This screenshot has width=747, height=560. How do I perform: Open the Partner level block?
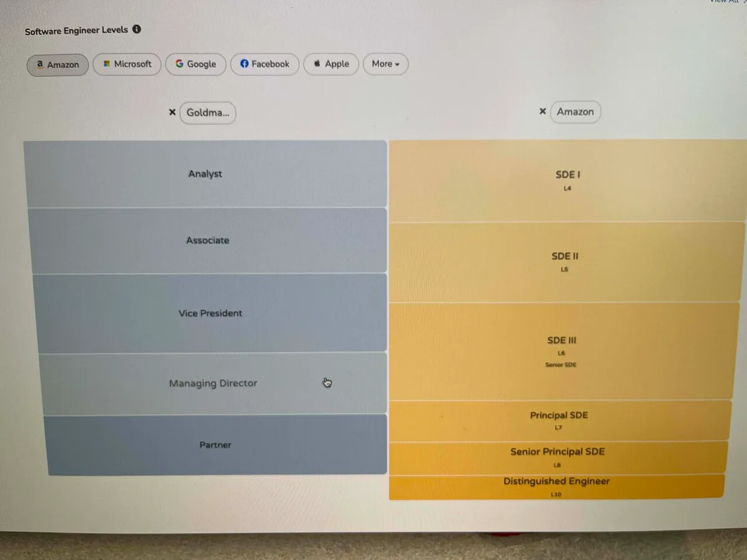click(215, 445)
